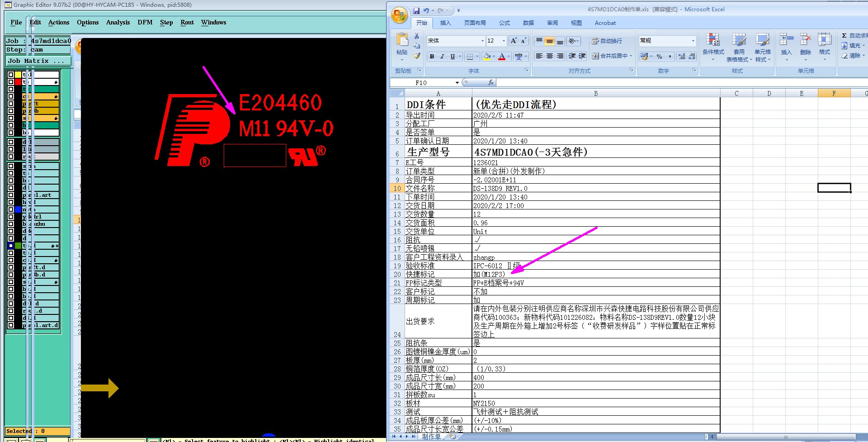Click the Excel Office button
The image size is (868, 442).
(399, 16)
